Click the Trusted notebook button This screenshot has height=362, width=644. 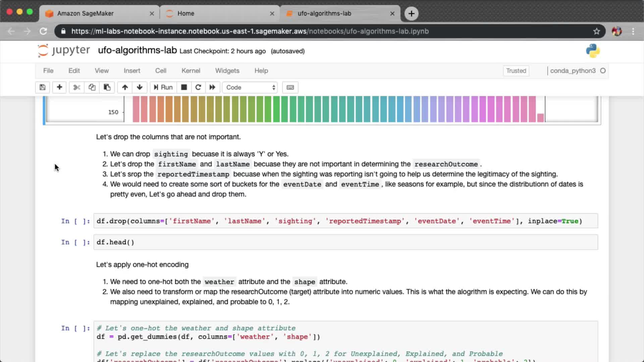pyautogui.click(x=516, y=71)
